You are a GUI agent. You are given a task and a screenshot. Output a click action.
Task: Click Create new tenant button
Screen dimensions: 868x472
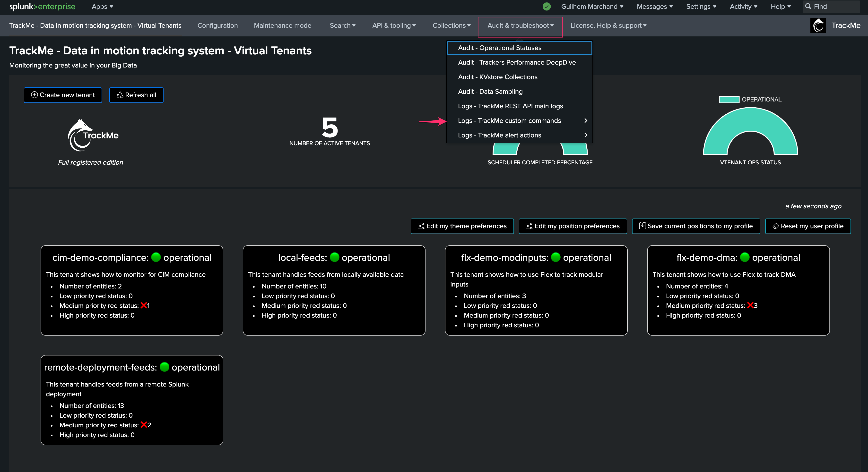pos(63,95)
